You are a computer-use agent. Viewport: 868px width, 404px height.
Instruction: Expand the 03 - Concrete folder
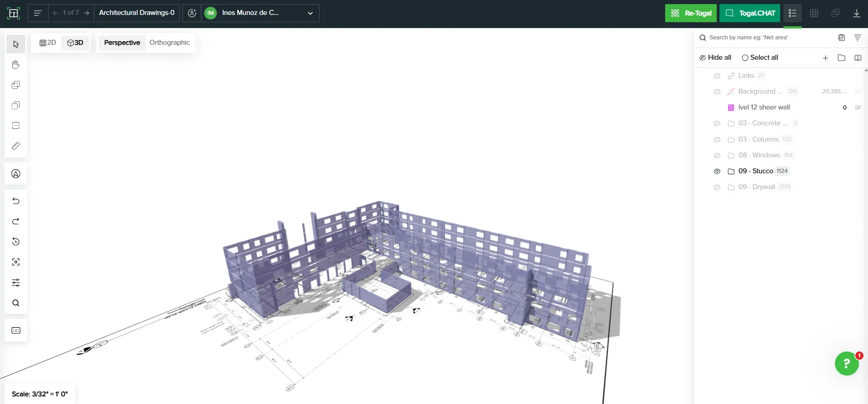(x=731, y=124)
